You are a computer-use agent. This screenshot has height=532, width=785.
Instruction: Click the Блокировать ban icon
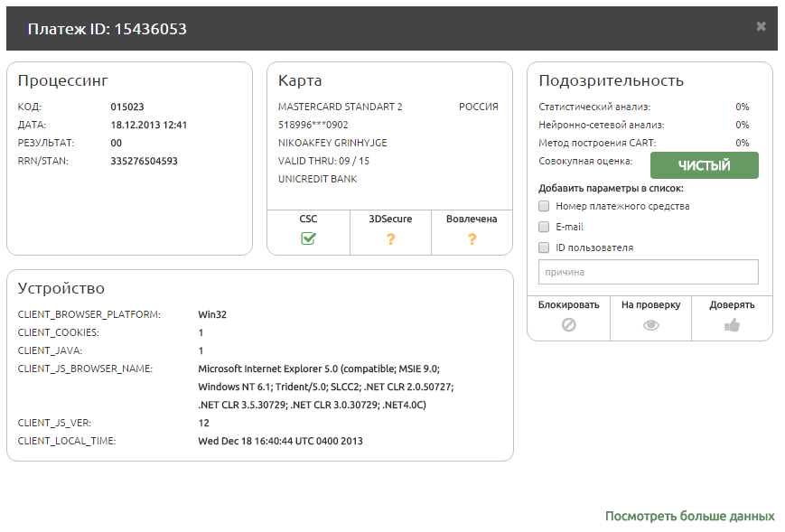click(x=568, y=325)
